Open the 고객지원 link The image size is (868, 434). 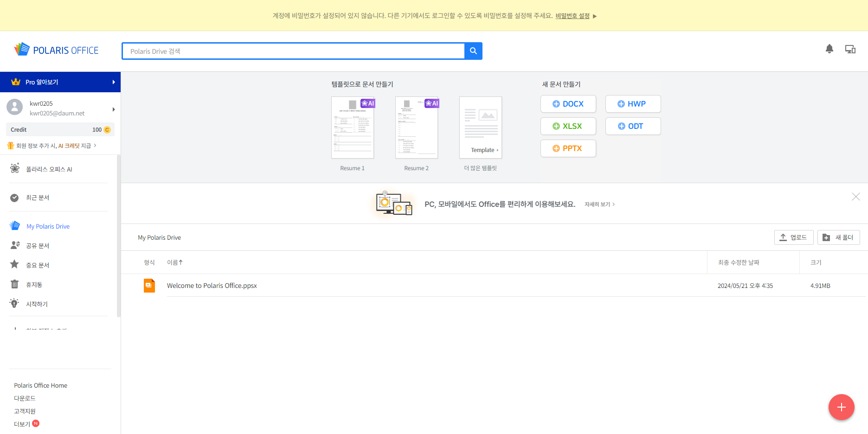click(x=25, y=411)
